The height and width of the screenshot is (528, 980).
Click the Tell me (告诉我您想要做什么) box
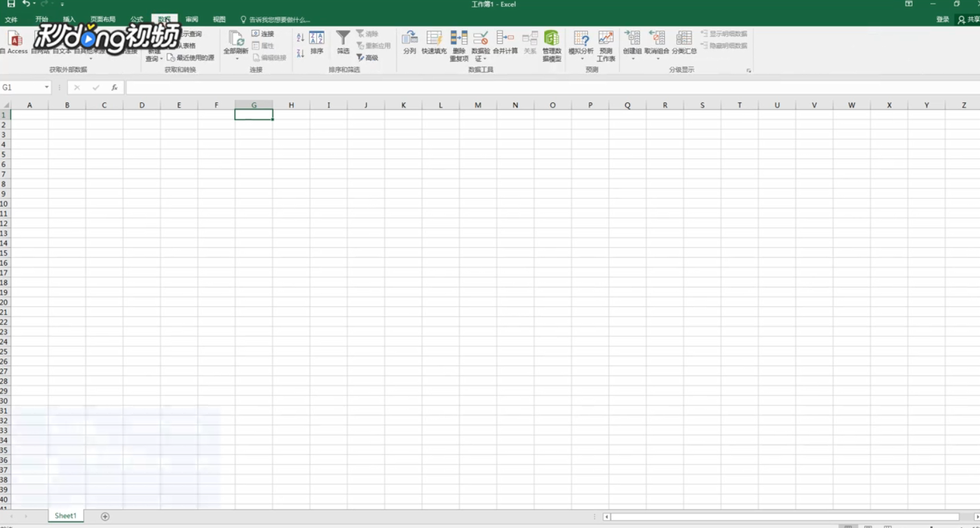[275, 20]
